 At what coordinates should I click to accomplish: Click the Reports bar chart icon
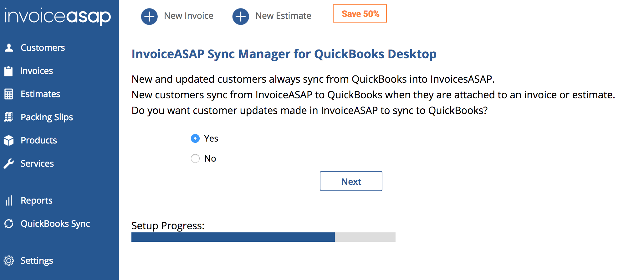[x=9, y=200]
